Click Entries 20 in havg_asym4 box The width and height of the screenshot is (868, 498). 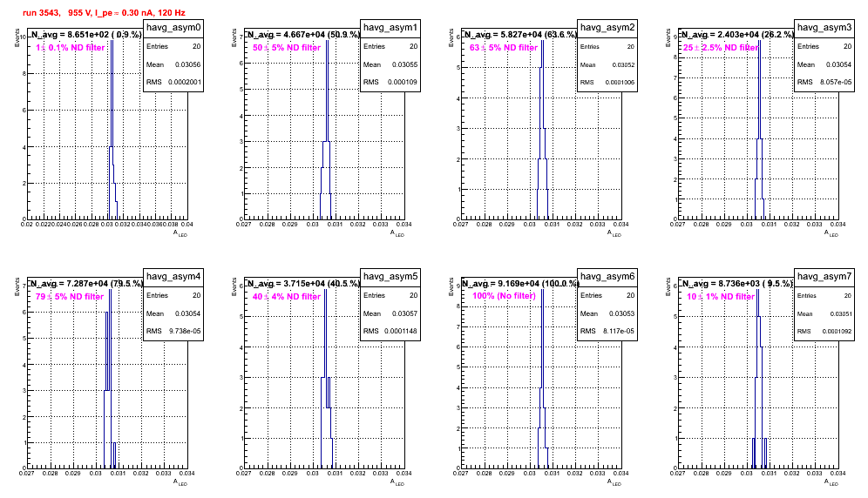[x=173, y=295]
